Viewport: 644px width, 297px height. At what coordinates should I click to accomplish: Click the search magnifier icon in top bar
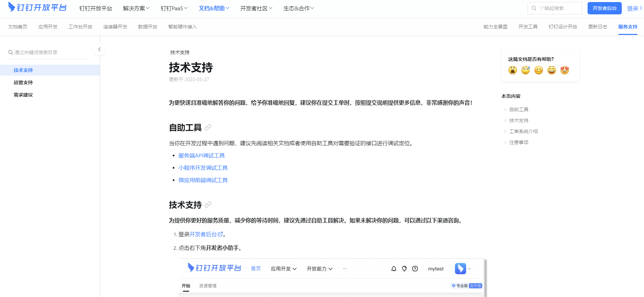(534, 8)
